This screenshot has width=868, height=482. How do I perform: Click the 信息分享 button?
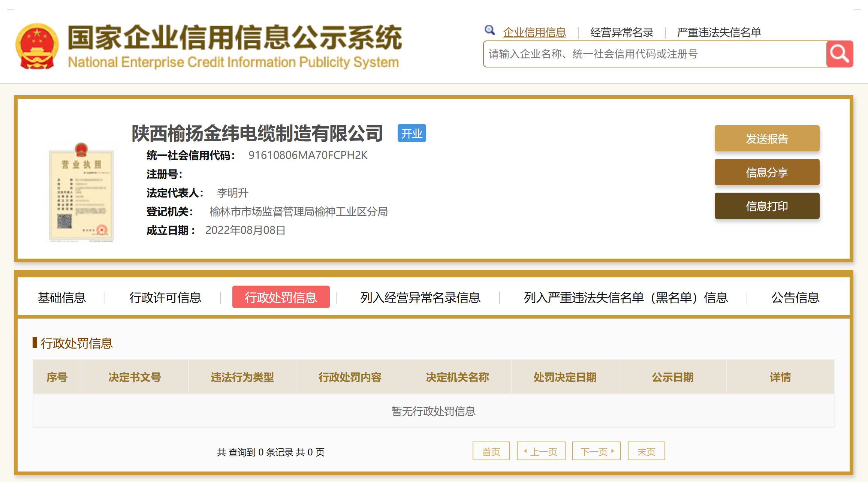(767, 172)
